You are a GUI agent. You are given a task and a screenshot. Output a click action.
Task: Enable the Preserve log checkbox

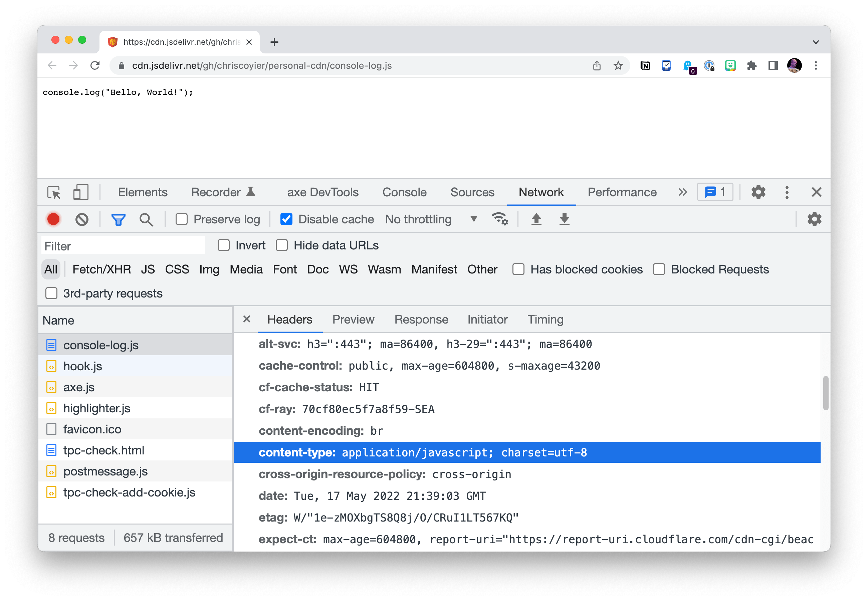181,219
